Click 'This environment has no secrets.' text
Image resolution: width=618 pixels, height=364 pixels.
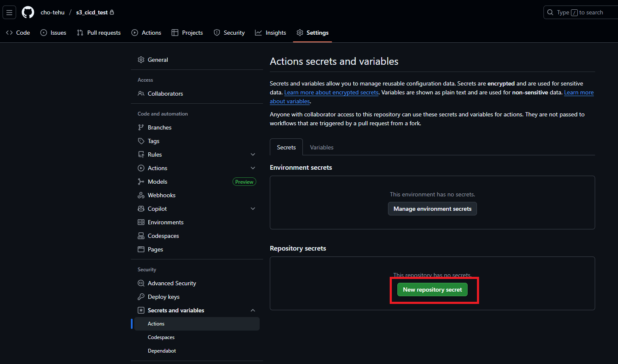pos(432,194)
